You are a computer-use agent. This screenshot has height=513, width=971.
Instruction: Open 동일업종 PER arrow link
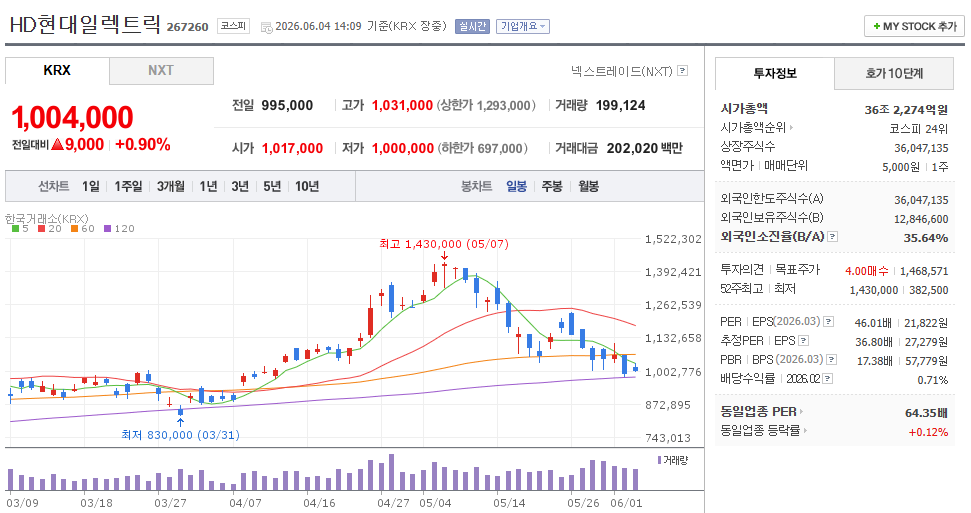tap(801, 411)
